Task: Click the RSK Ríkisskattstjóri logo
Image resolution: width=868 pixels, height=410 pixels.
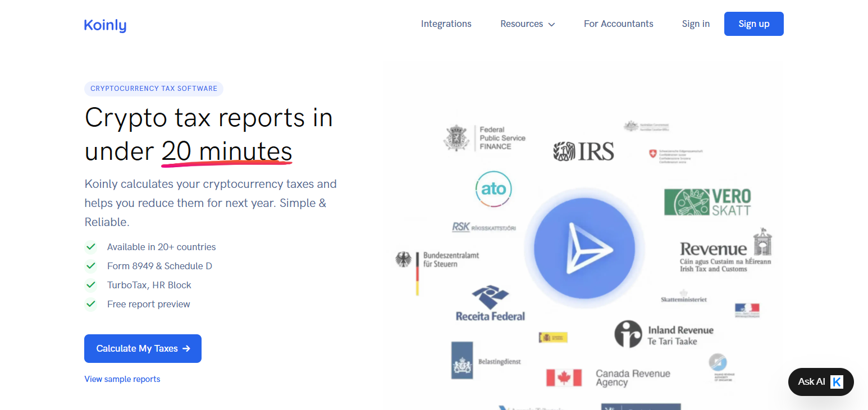Action: [484, 227]
